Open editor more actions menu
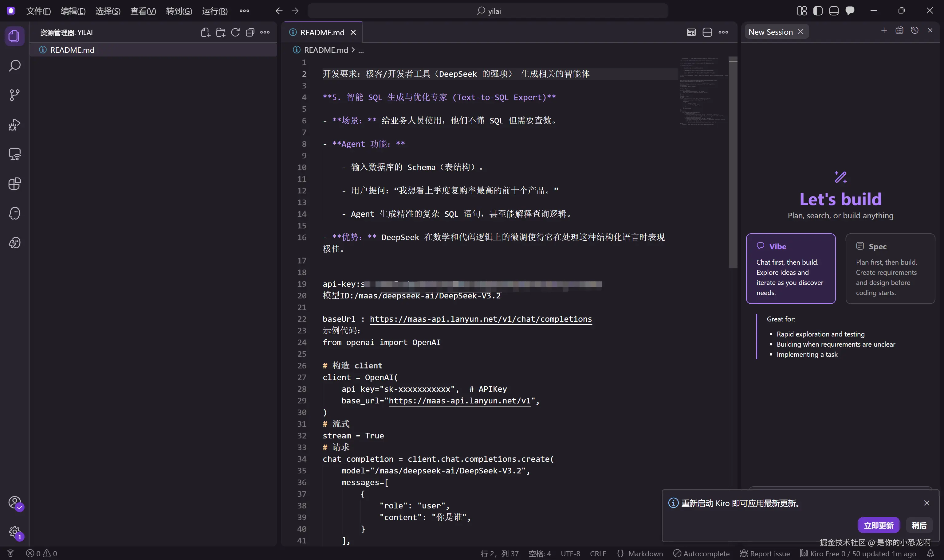 723,33
